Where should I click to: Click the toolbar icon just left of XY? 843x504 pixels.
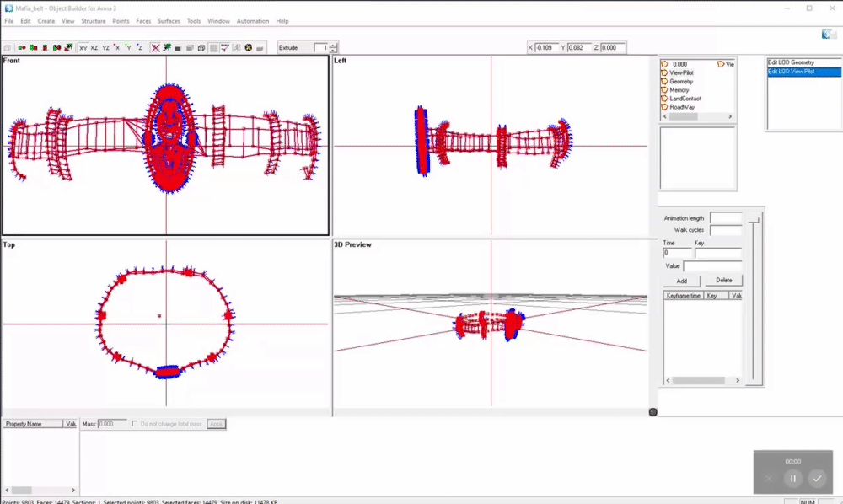pos(69,48)
